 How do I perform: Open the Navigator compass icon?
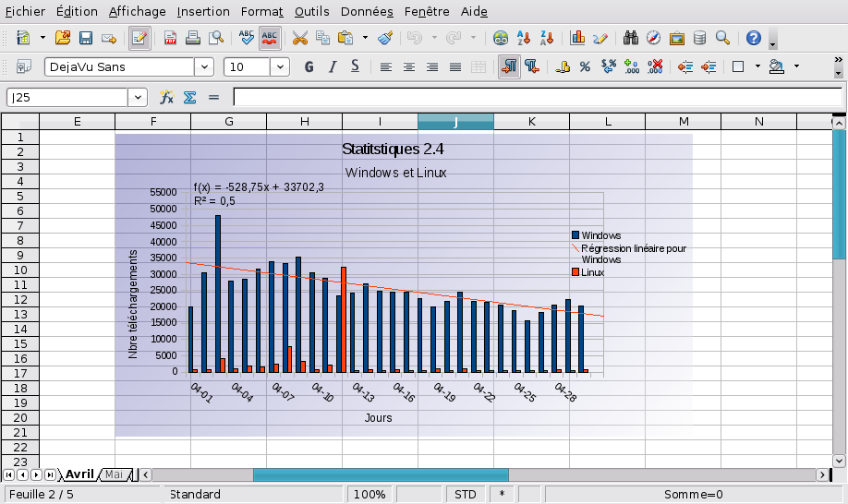click(653, 38)
